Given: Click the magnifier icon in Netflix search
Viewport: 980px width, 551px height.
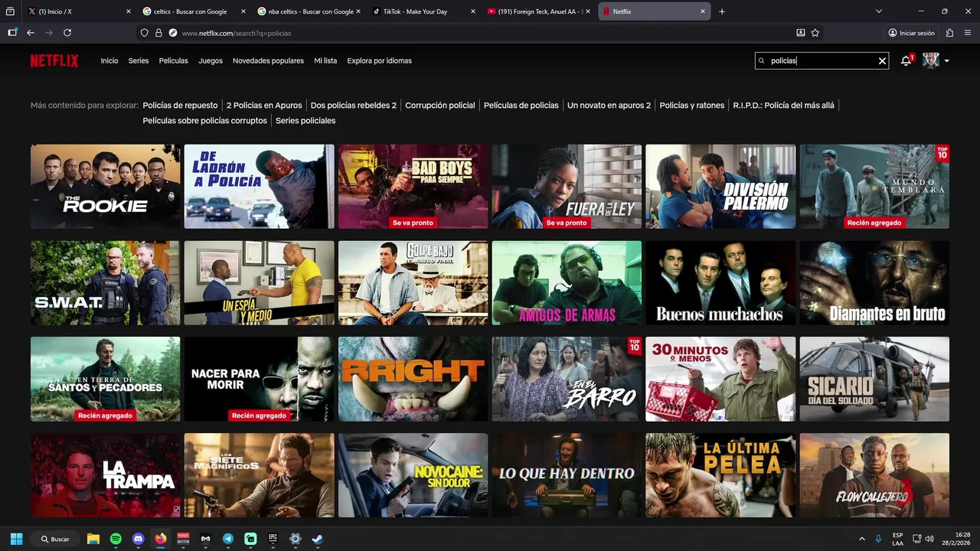Looking at the screenshot, I should tap(761, 60).
